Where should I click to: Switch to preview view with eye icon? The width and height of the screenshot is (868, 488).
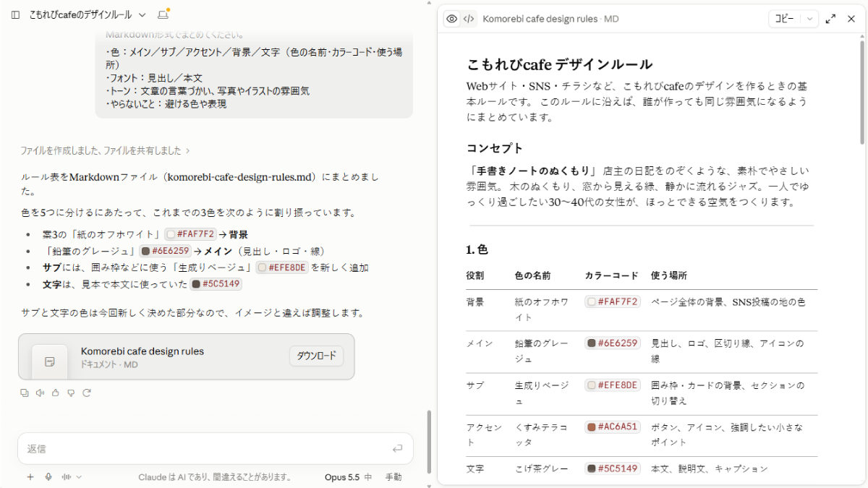pyautogui.click(x=452, y=19)
